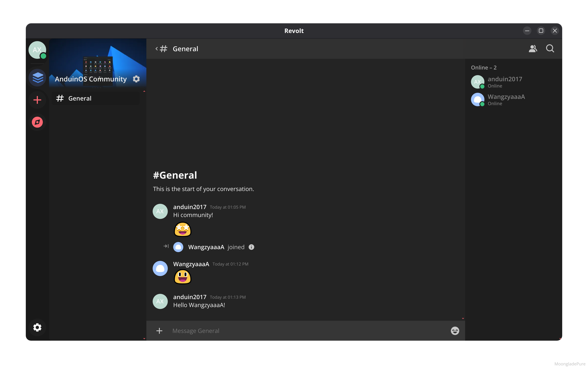
Task: Open WangzyaaaA in the members list
Action: (x=513, y=99)
